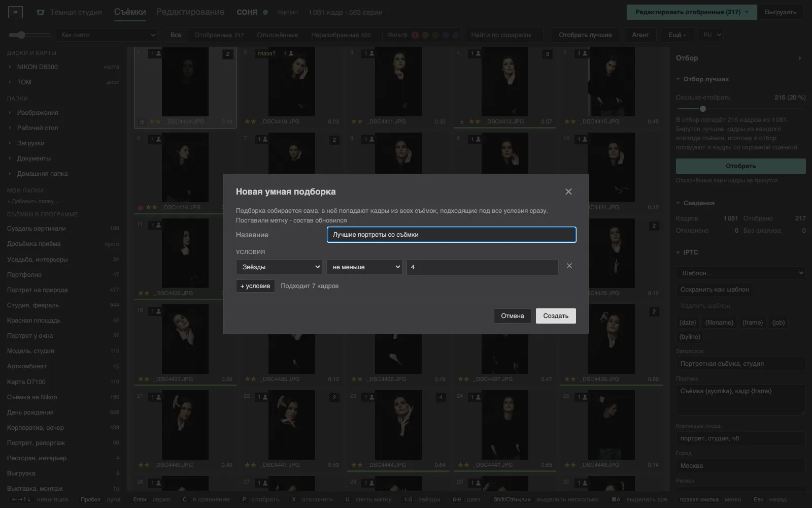Image resolution: width=812 pixels, height=508 pixels.
Task: Collapse the Отбор лучших section
Action: click(678, 79)
